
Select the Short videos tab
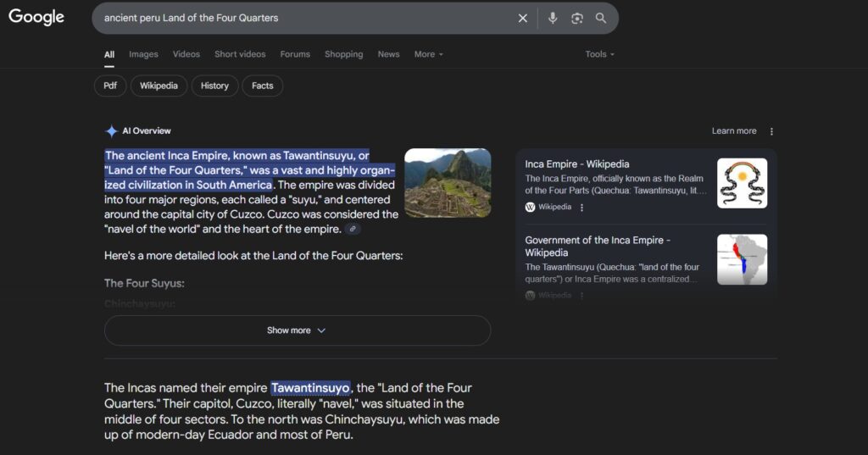240,54
